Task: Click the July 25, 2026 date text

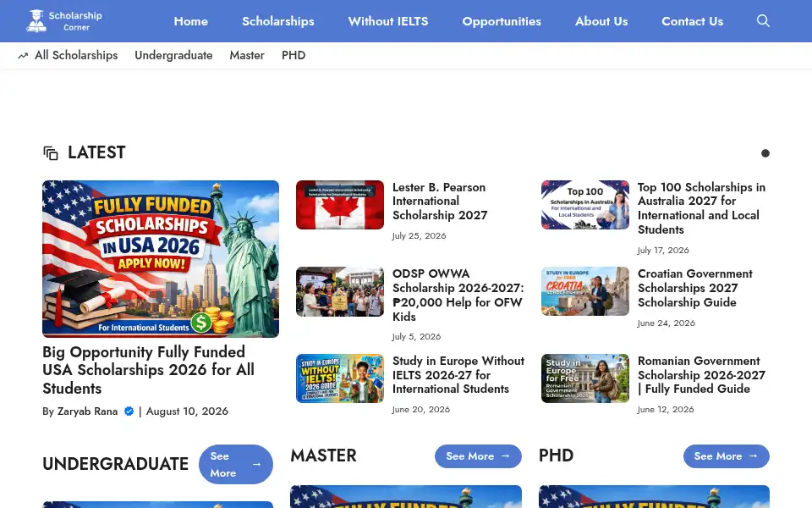Action: [x=419, y=236]
